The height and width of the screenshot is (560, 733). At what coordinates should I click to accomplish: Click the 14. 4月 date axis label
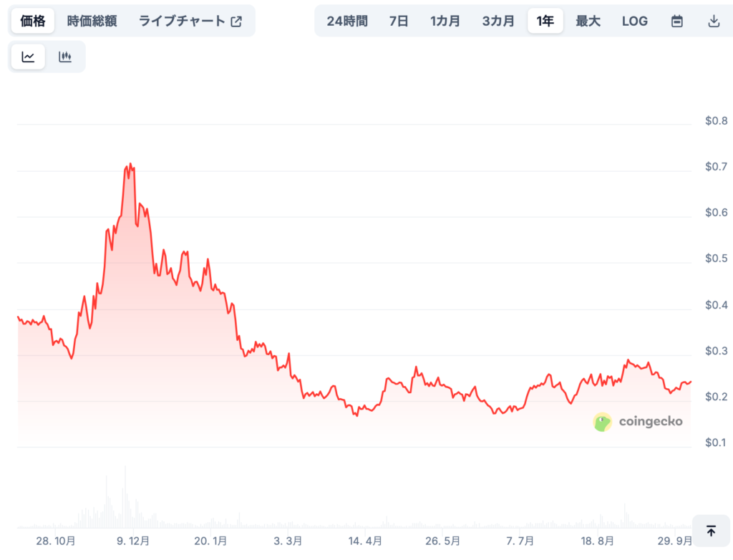364,540
